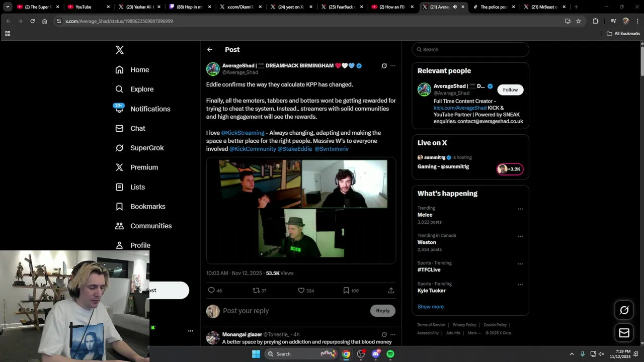Switch to The police pos tab
The width and height of the screenshot is (644, 362).
pyautogui.click(x=495, y=7)
